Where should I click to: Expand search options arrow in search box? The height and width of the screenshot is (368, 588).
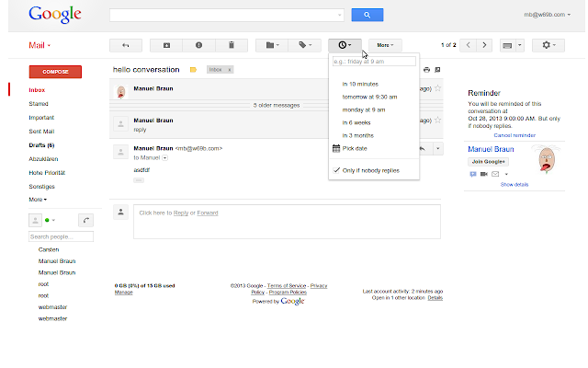[339, 15]
